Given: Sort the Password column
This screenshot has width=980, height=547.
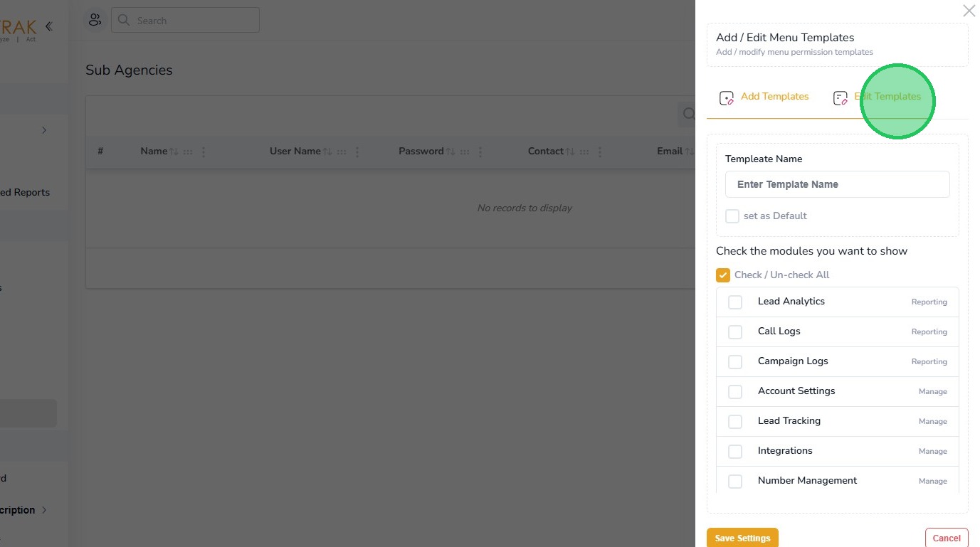Looking at the screenshot, I should (451, 152).
